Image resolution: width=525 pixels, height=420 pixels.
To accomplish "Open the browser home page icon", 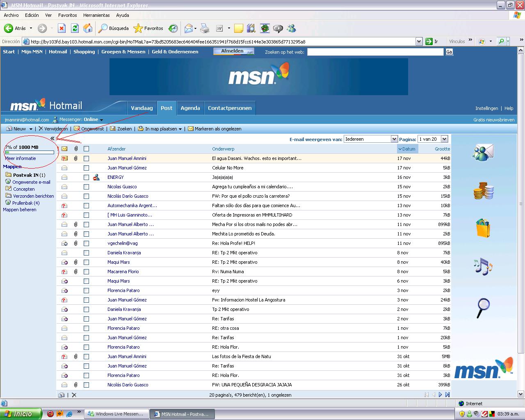I will click(x=88, y=28).
